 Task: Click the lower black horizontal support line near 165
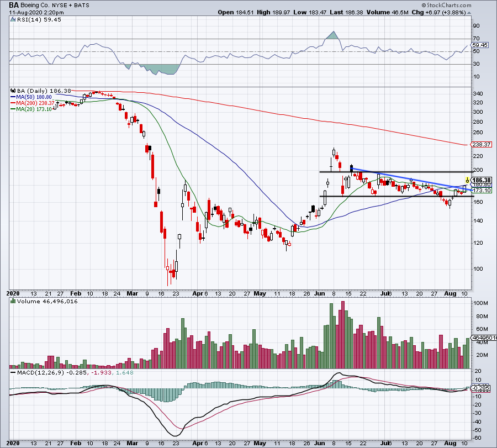(x=396, y=197)
